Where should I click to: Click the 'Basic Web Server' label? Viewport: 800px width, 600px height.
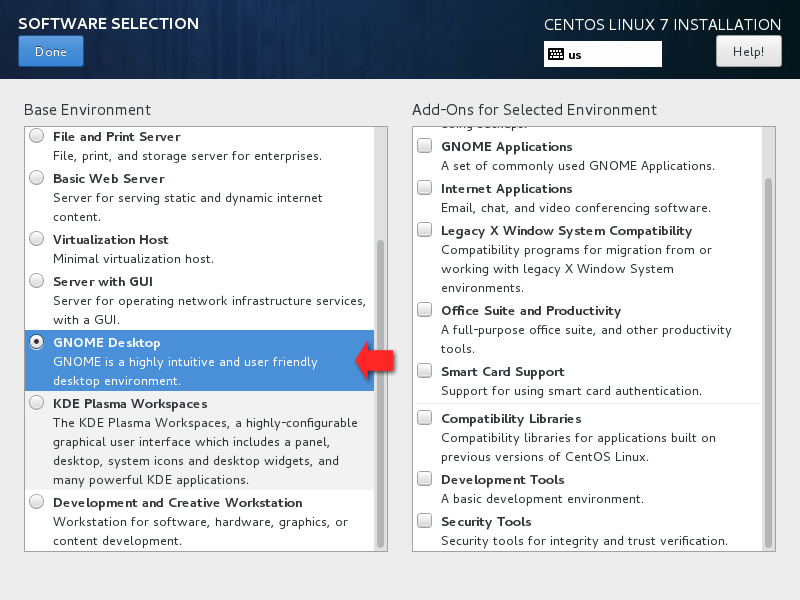tap(109, 179)
